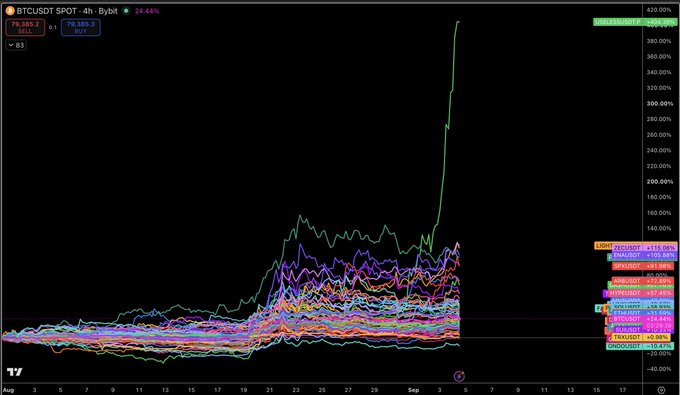This screenshot has height=395, width=680.
Task: Click the Aug label on the time axis
Action: pyautogui.click(x=9, y=390)
